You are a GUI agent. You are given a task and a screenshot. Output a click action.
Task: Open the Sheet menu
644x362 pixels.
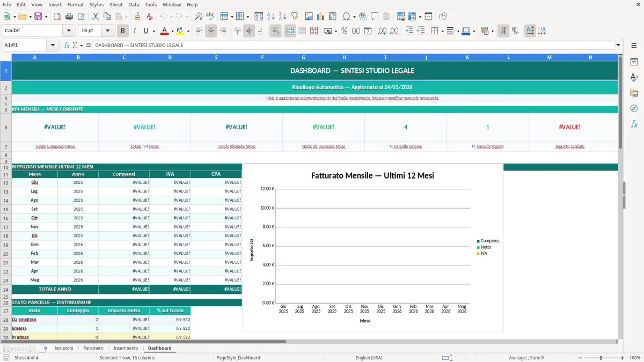[116, 4]
